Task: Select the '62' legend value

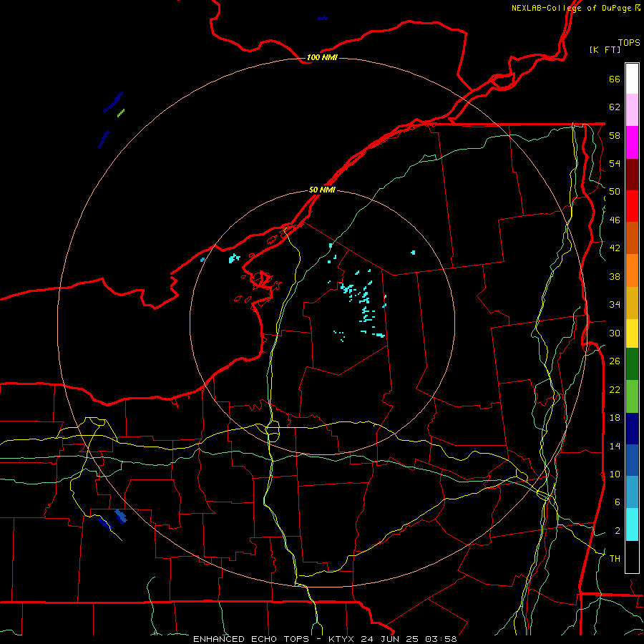Action: tap(615, 107)
